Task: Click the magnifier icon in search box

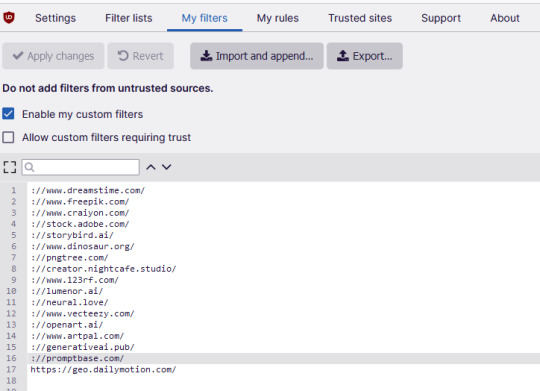Action: click(x=30, y=167)
